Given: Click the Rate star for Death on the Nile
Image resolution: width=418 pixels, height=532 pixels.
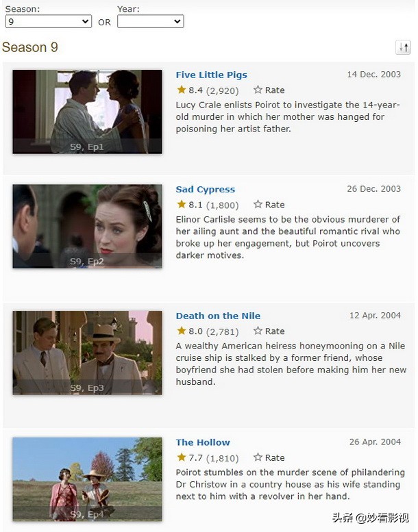Looking at the screenshot, I should (258, 331).
